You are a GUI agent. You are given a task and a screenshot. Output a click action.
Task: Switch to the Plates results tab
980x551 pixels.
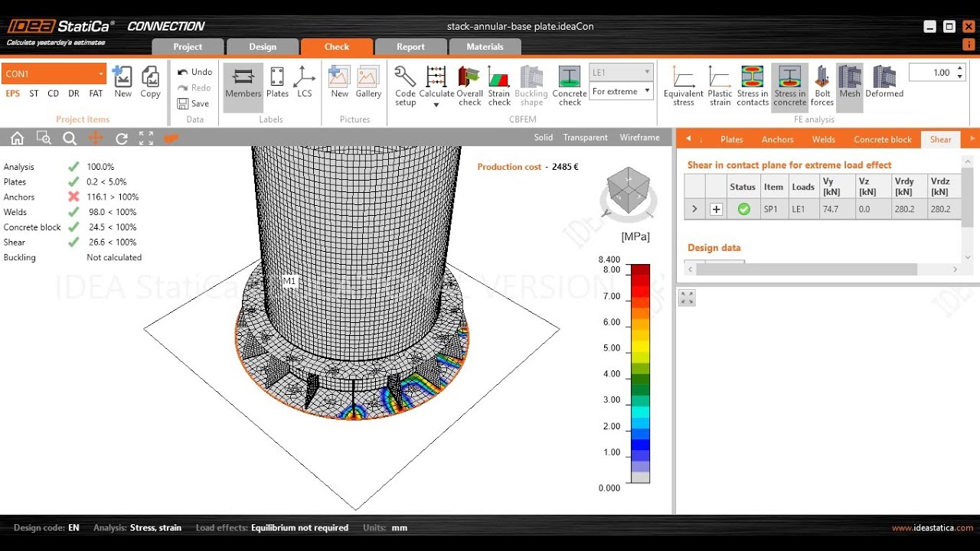(x=732, y=139)
